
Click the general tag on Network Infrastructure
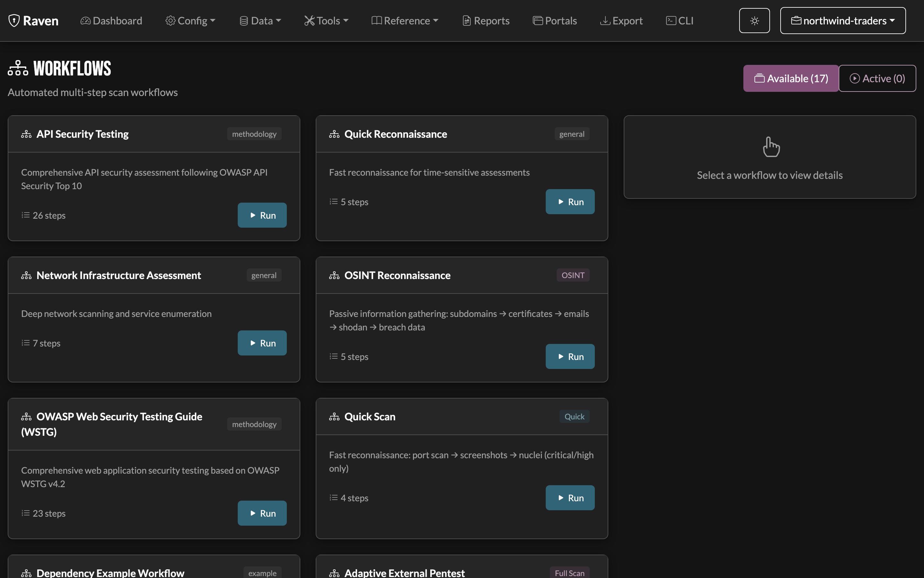tap(264, 275)
